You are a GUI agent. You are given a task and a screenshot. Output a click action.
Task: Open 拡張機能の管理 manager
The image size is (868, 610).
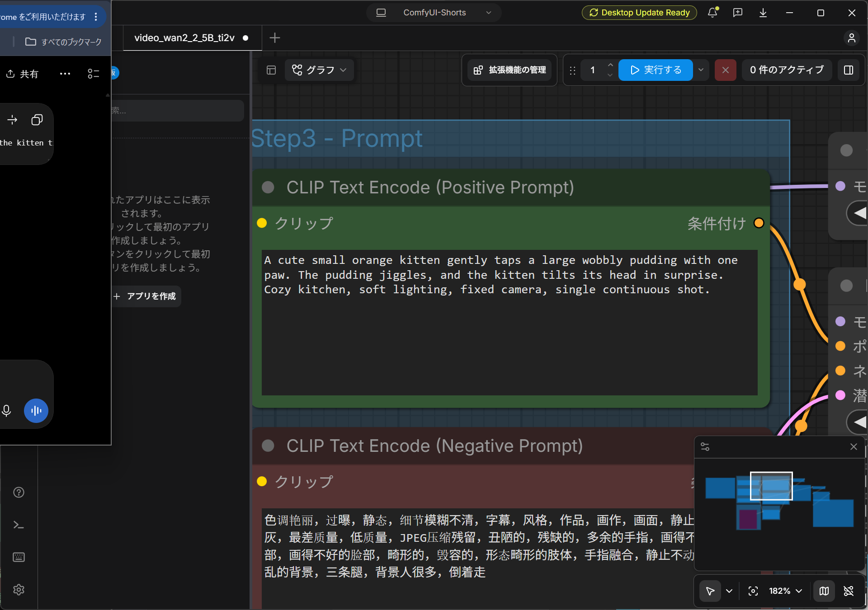[509, 70]
